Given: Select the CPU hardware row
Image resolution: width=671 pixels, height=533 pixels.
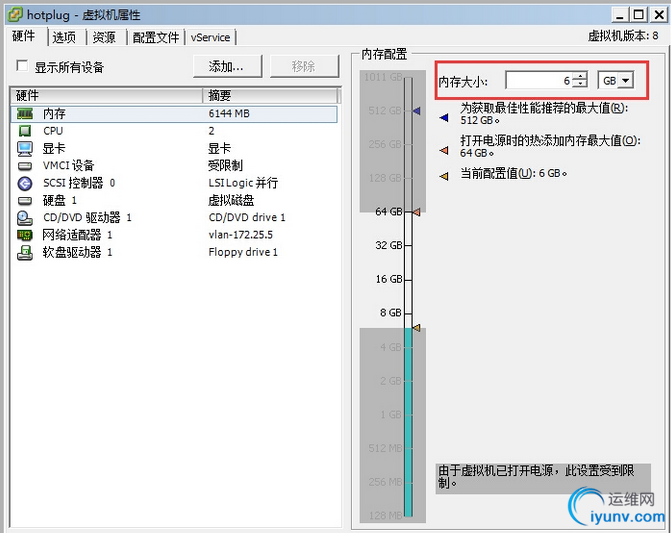Looking at the screenshot, I should tap(174, 131).
